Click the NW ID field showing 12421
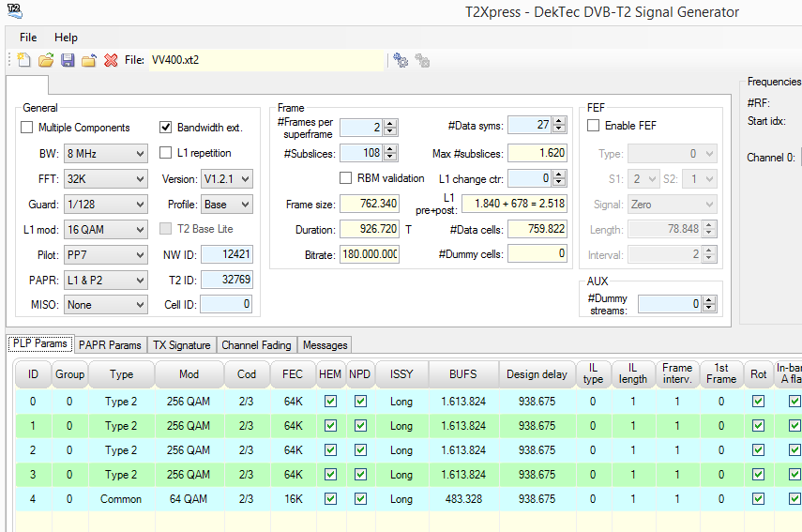This screenshot has width=802, height=532. coord(227,254)
